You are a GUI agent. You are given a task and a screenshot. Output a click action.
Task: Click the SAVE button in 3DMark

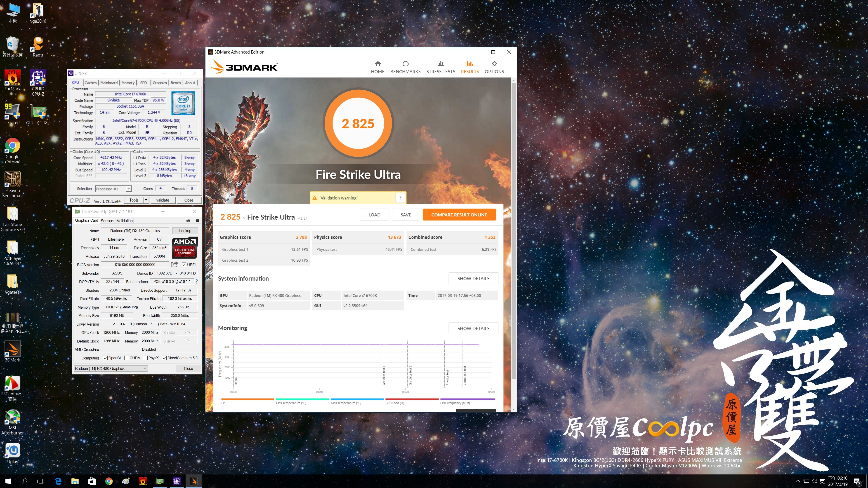(406, 215)
